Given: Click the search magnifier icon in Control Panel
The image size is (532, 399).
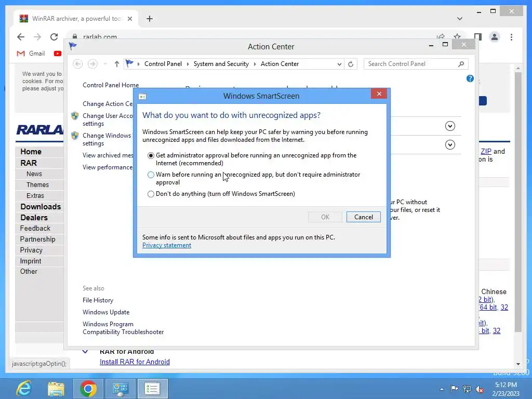Looking at the screenshot, I should (461, 64).
